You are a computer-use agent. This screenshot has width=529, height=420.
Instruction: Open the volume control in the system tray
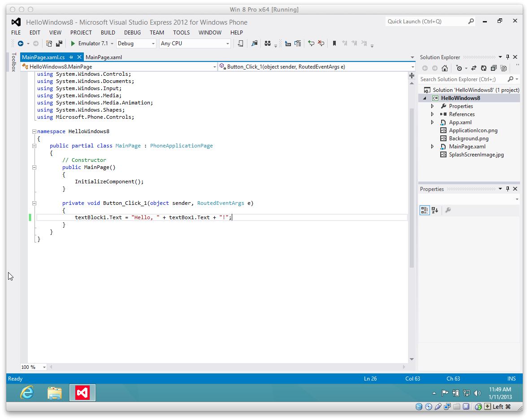[477, 393]
